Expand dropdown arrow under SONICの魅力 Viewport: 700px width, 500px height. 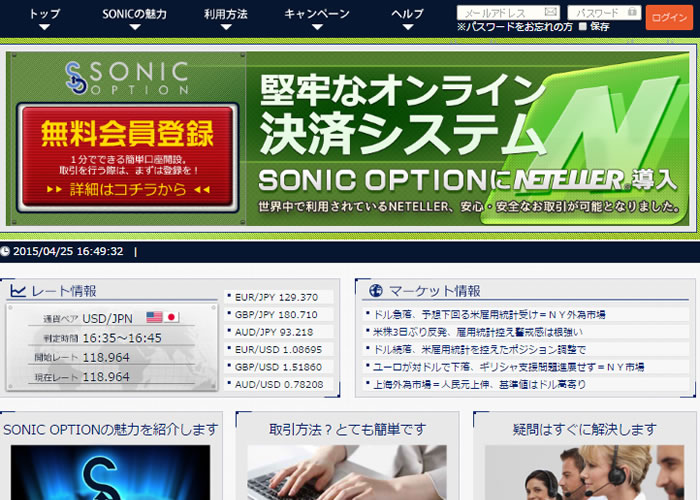pyautogui.click(x=135, y=27)
